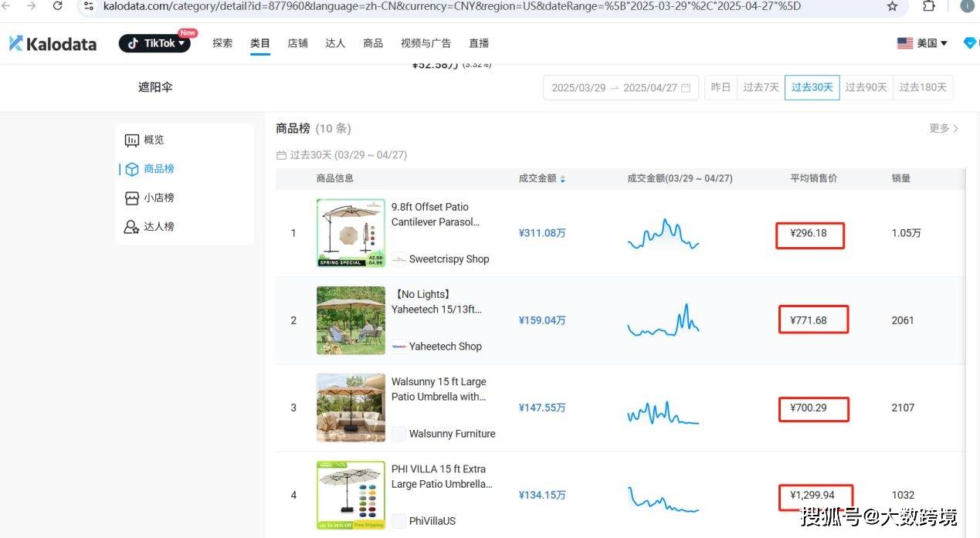
Task: Click the address bar URL
Action: tap(452, 6)
